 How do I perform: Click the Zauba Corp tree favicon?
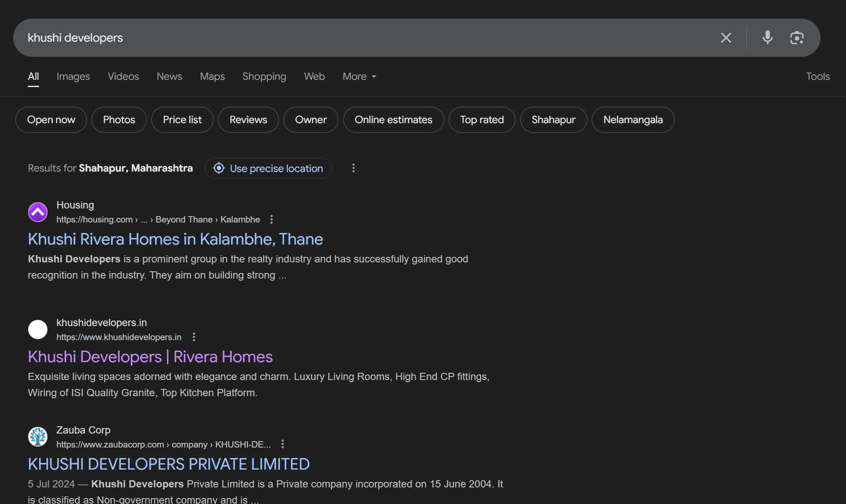click(38, 437)
